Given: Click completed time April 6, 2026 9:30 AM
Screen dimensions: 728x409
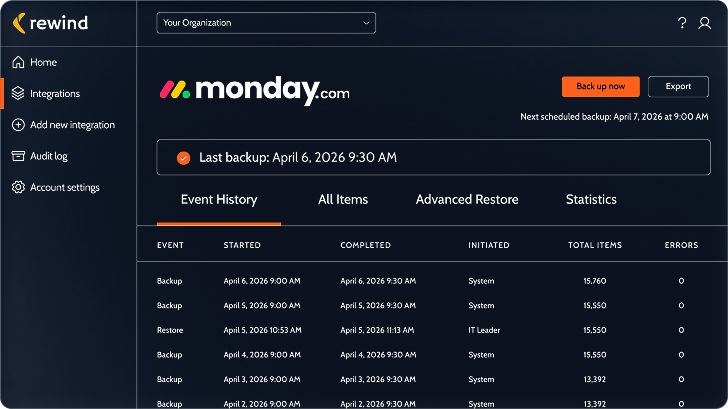Looking at the screenshot, I should tap(378, 281).
